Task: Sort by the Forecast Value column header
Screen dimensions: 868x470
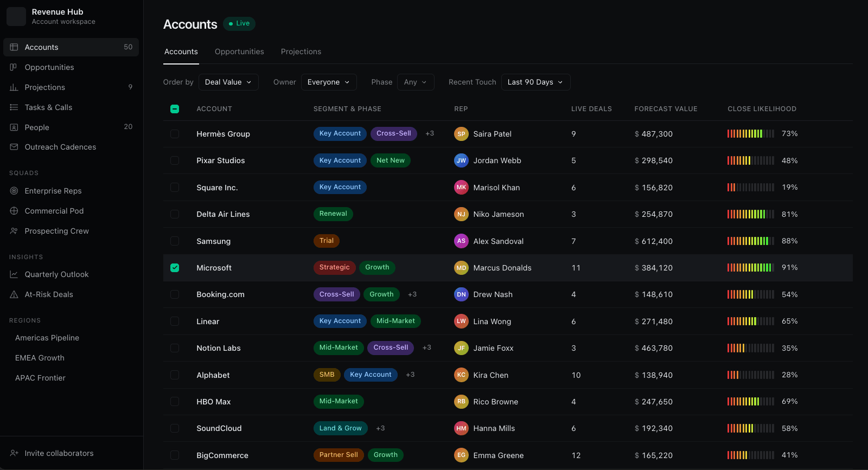Action: [x=666, y=109]
